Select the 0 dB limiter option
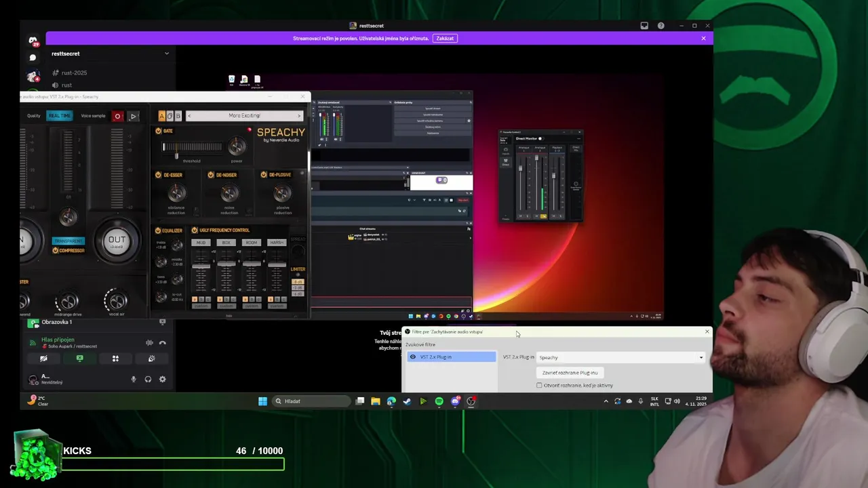This screenshot has width=868, height=488. point(298,282)
